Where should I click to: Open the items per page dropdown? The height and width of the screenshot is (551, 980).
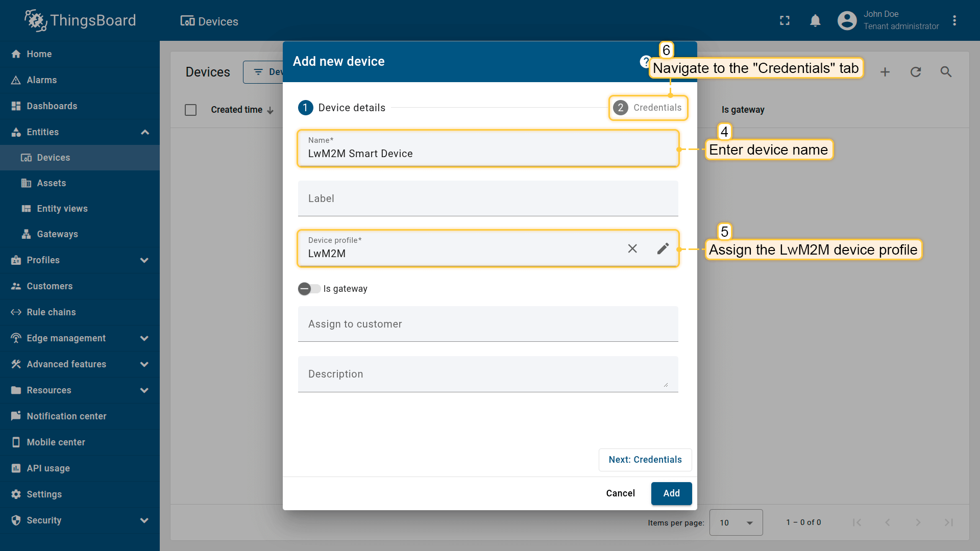(x=736, y=522)
